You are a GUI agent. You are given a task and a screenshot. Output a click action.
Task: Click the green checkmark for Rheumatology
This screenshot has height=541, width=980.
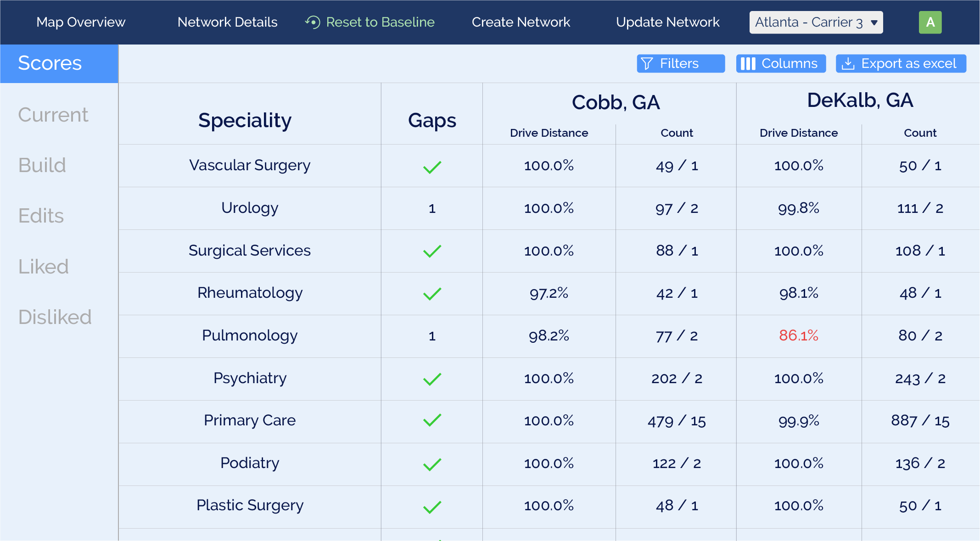tap(432, 294)
